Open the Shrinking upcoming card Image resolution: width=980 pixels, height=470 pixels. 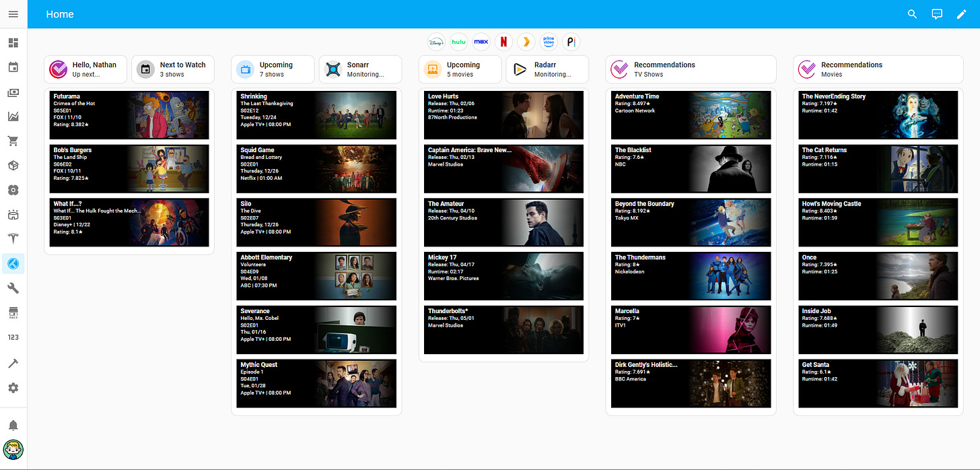(316, 115)
